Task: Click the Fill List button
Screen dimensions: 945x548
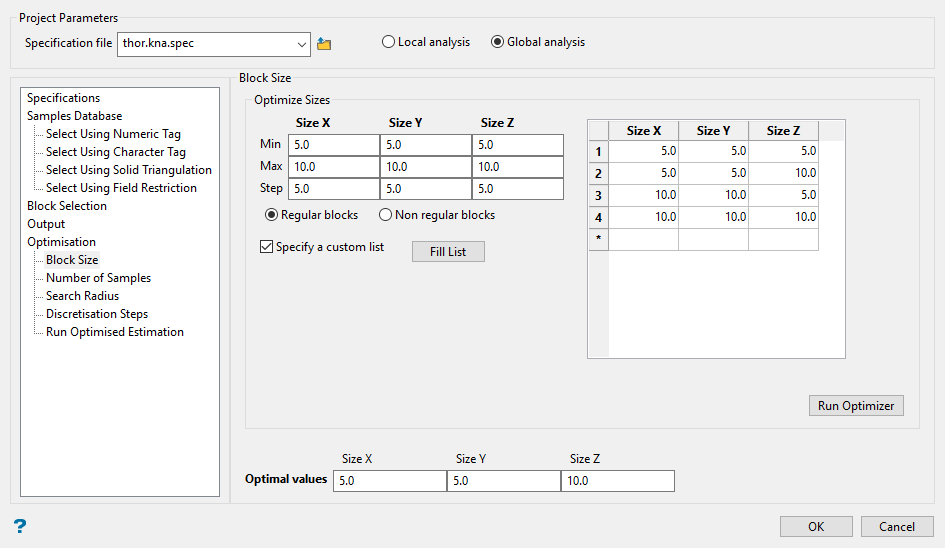Action: 448,252
